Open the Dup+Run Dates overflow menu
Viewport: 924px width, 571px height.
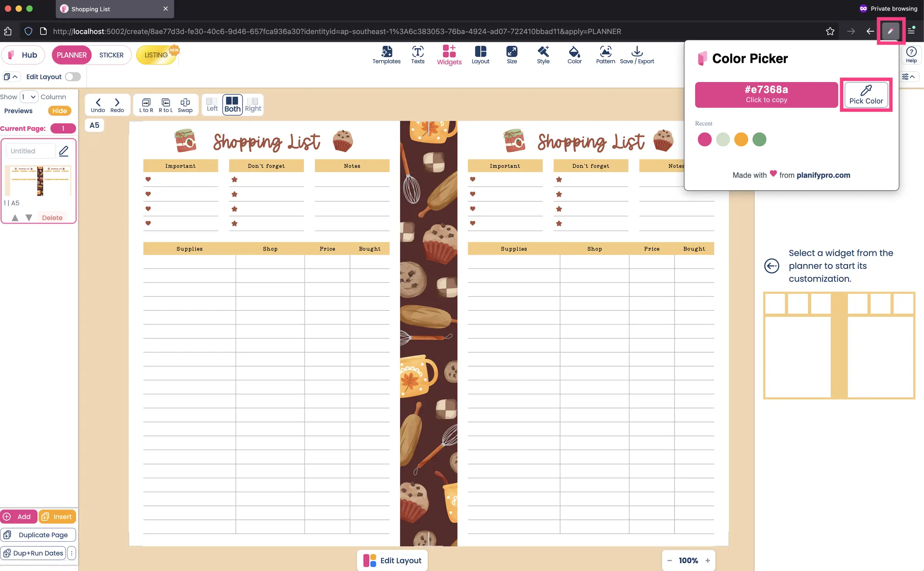[71, 553]
